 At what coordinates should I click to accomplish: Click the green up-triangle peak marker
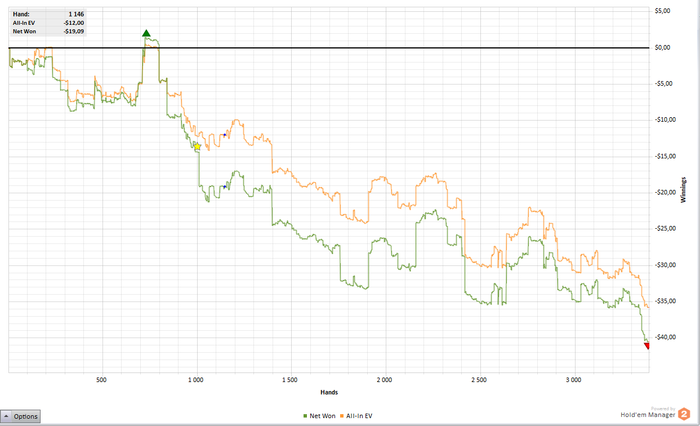146,33
